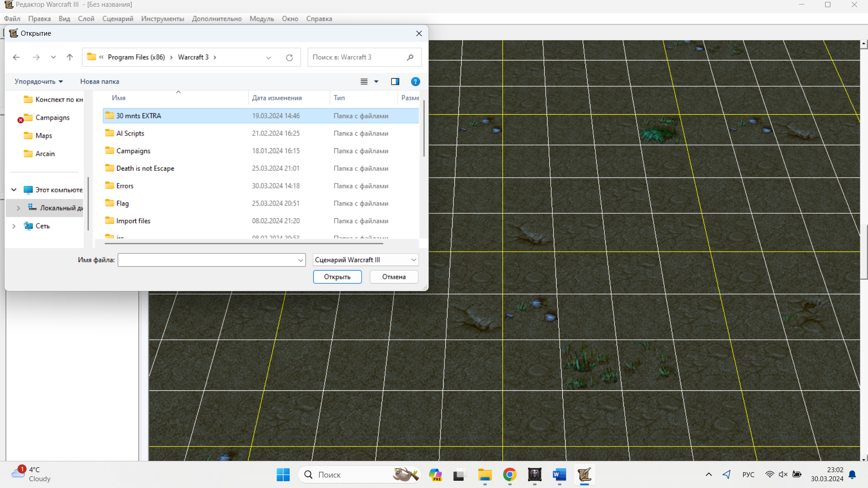Open the Правка menu
The height and width of the screenshot is (488, 868).
click(x=39, y=19)
